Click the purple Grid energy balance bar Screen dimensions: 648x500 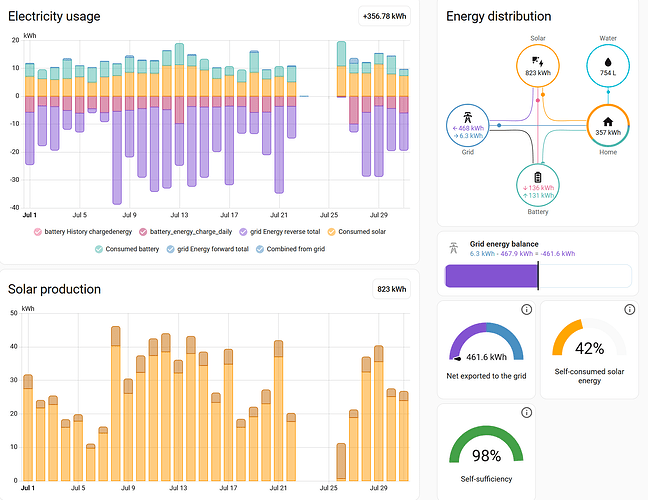click(491, 276)
